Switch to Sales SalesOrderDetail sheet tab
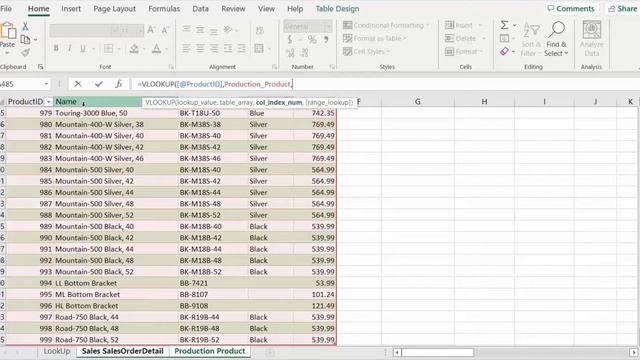The image size is (640, 360). point(122,351)
